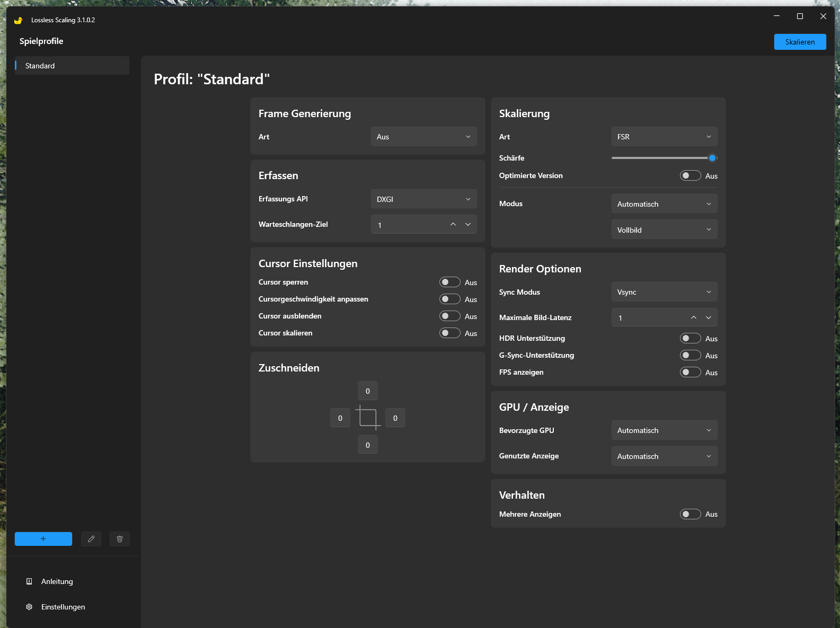The width and height of the screenshot is (840, 628).
Task: Turn on G-Sync-Unterstützung switch
Action: (690, 355)
